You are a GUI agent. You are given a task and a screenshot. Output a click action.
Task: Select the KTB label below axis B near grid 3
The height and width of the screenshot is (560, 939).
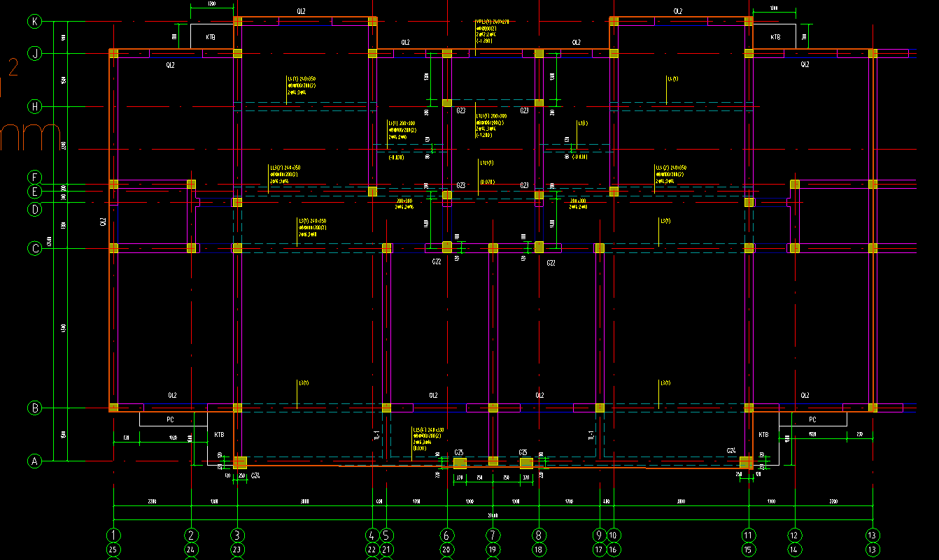tap(219, 435)
